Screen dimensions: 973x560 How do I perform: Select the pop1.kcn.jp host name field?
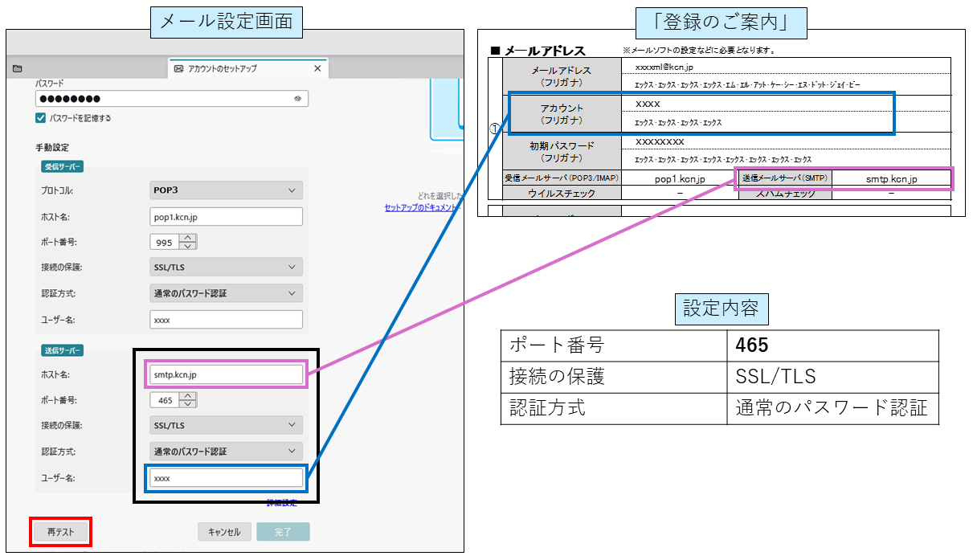pos(225,216)
